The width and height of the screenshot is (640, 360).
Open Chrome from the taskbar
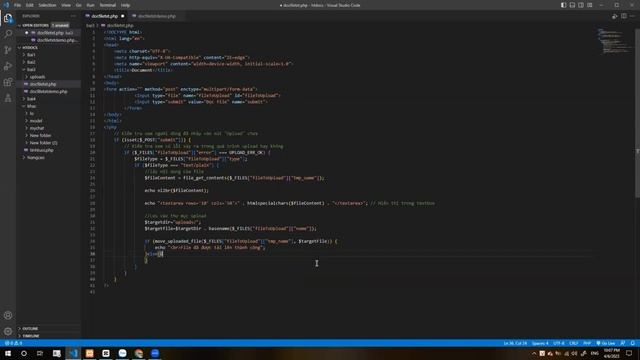point(139,353)
